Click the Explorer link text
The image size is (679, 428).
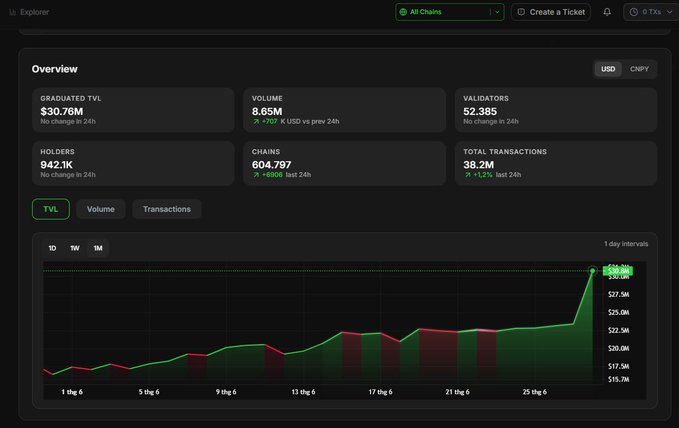tap(35, 12)
